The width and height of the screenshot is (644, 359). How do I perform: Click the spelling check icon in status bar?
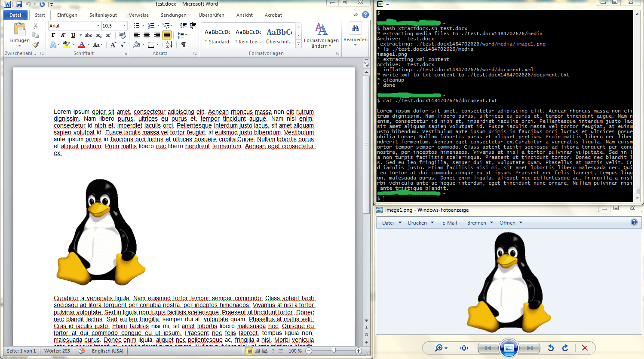pos(81,351)
